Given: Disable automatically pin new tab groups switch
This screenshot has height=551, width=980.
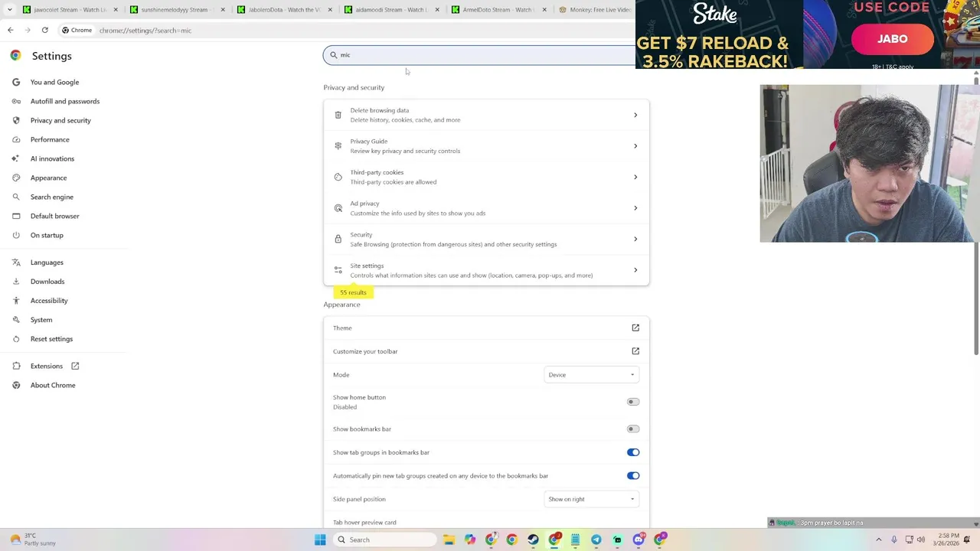Looking at the screenshot, I should (633, 476).
